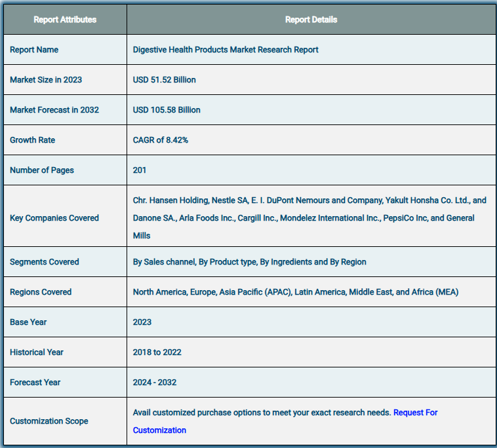This screenshot has width=497, height=448.
Task: Click the '2018 to 2022' value
Action: pyautogui.click(x=157, y=352)
